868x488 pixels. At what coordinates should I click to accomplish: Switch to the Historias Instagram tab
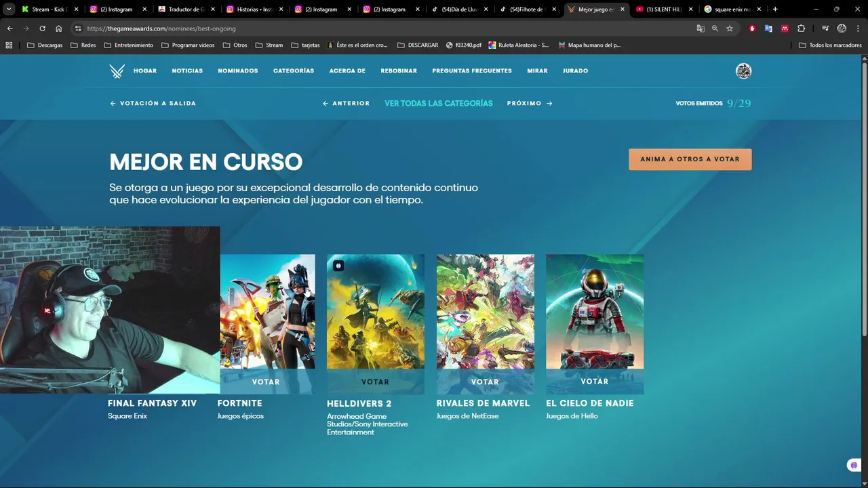253,9
